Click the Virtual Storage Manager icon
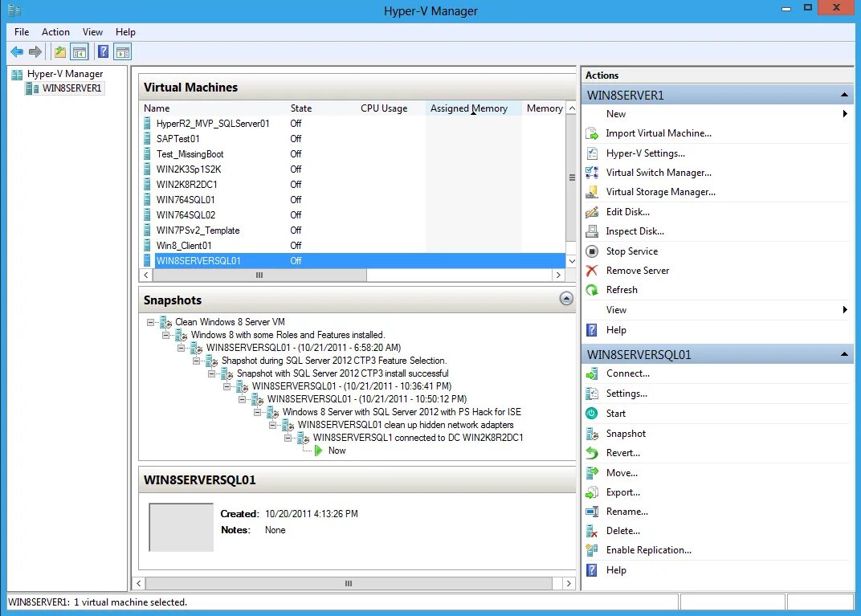Screen dimensions: 861x616 (x=592, y=192)
